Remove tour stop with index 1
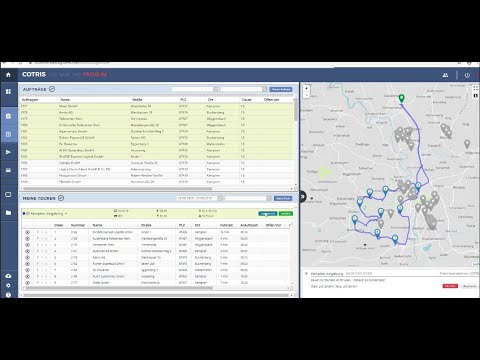The image size is (480, 360). coord(27,232)
